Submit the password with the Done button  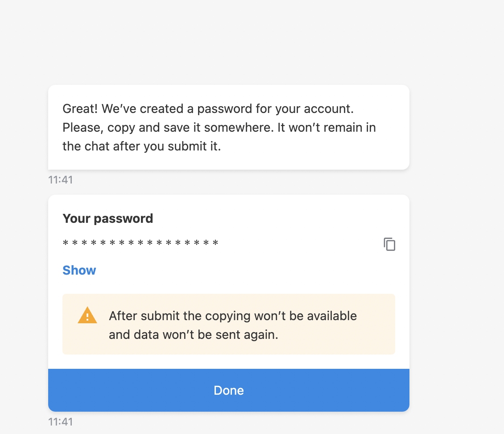pos(228,390)
